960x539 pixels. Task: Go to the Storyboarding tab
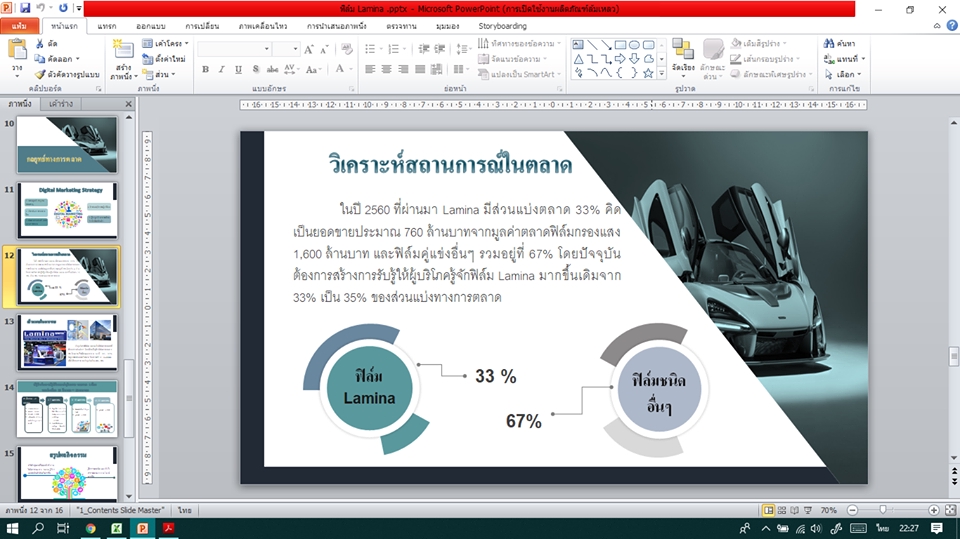[502, 26]
